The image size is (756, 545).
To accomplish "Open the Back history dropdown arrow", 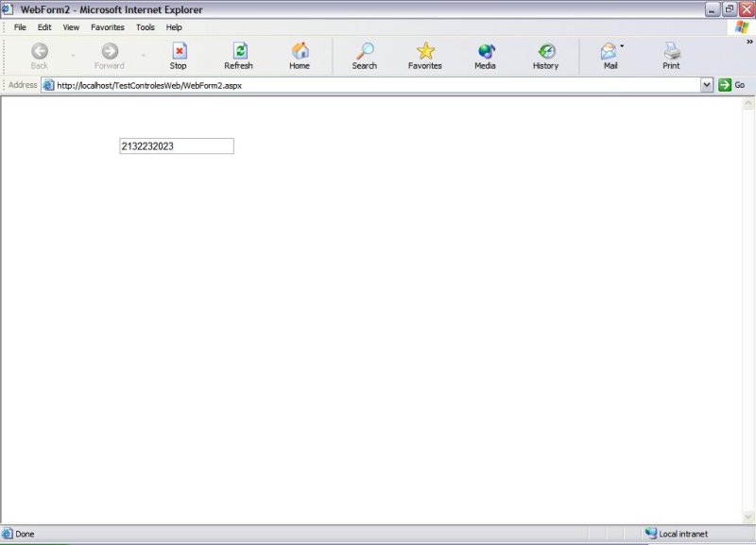I will (x=74, y=56).
